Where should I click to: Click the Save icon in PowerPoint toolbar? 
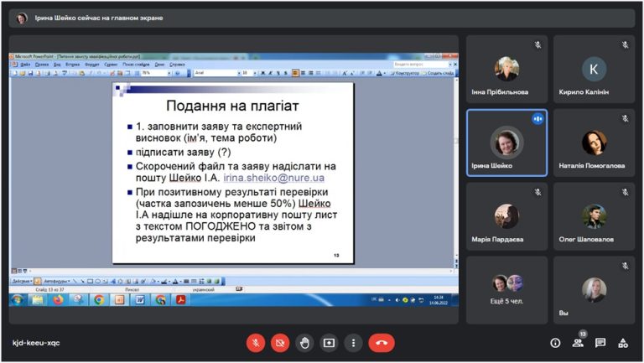30,73
